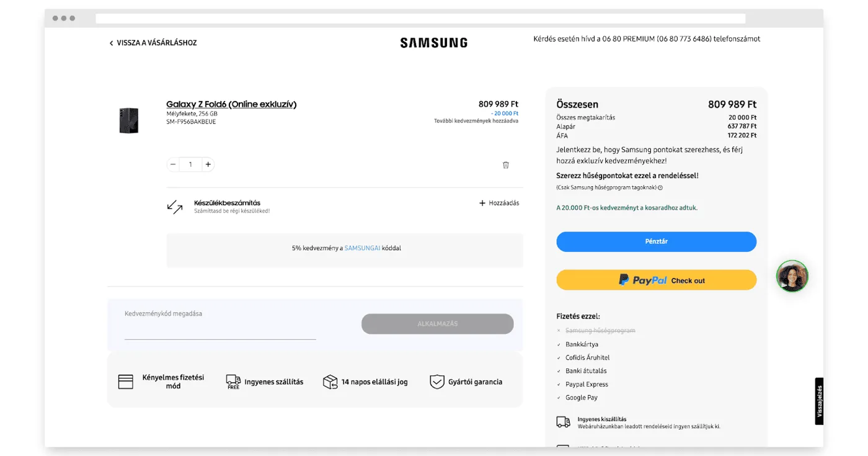Click the Ingyenes kiszállítás delivery truck icon

[563, 422]
